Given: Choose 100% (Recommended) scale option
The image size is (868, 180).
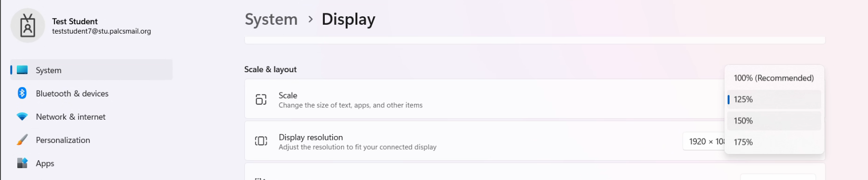Looking at the screenshot, I should pos(774,78).
